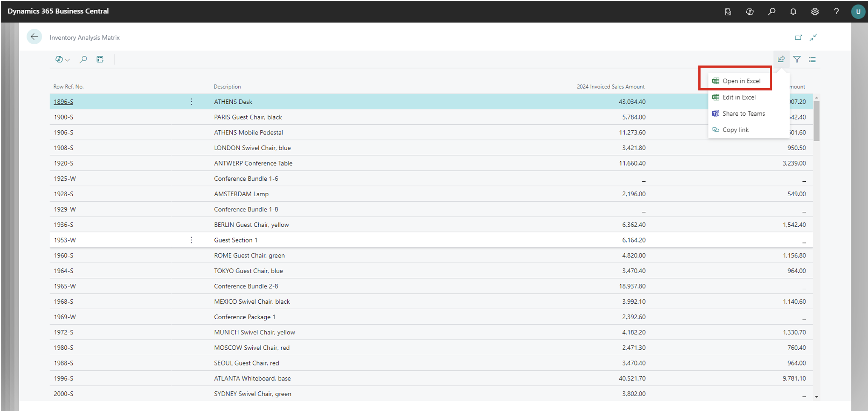Select ROME Guest Chair, green
868x411 pixels.
249,255
